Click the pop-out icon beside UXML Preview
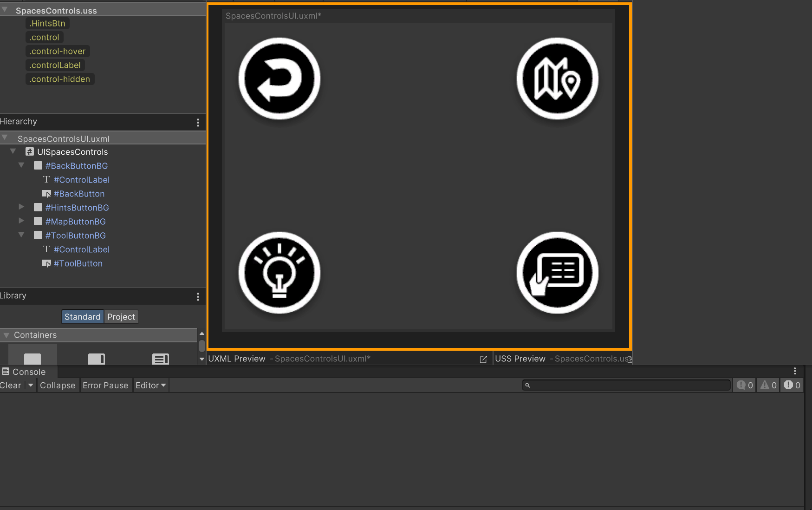Screen dimensions: 812x510 tap(483, 359)
